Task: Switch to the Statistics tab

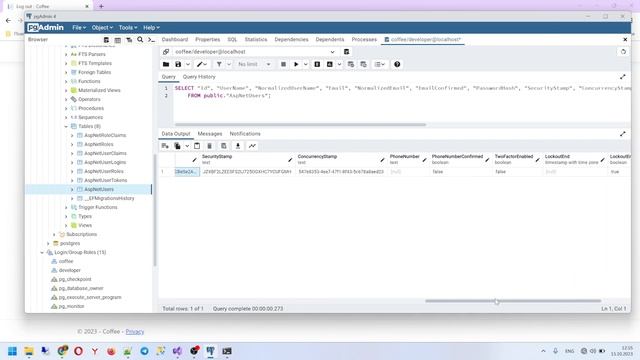Action: tap(256, 40)
